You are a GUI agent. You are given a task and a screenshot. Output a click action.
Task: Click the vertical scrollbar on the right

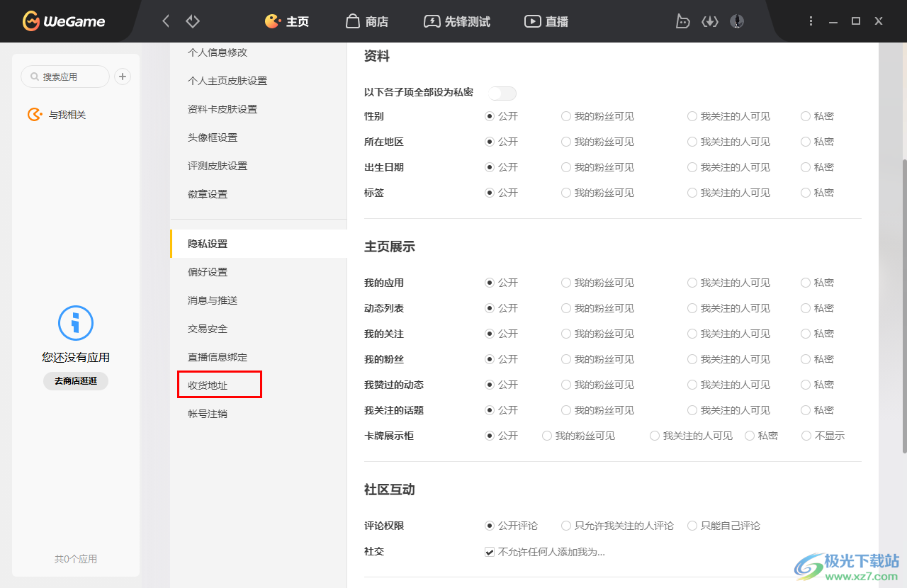click(903, 306)
